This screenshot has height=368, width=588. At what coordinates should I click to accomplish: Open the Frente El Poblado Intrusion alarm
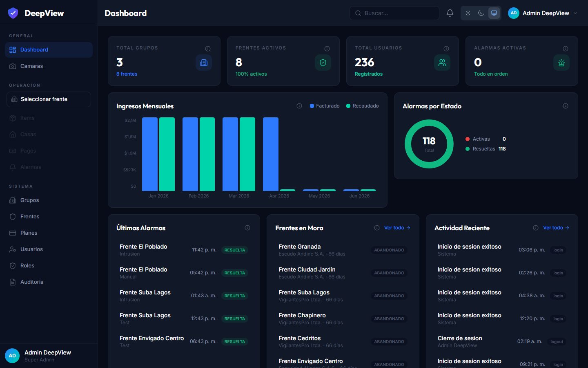click(184, 250)
